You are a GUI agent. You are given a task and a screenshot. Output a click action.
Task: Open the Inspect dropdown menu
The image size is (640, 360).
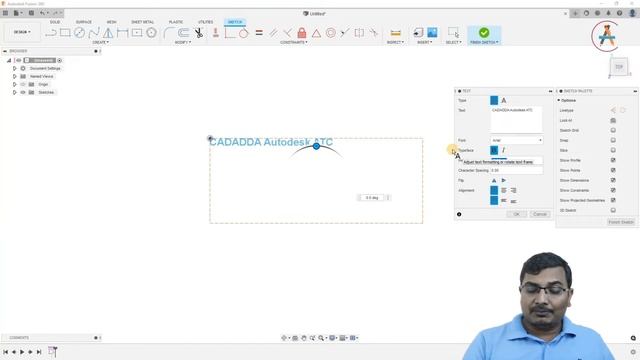click(395, 42)
